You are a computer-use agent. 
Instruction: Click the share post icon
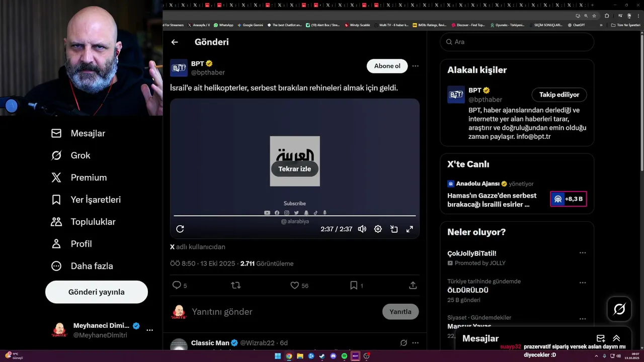click(413, 285)
